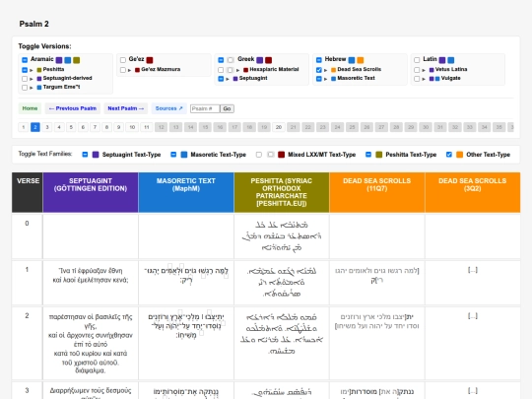Toggle Peshitta Text-Type family checkbox
This screenshot has height=399, width=532.
[x=368, y=155]
